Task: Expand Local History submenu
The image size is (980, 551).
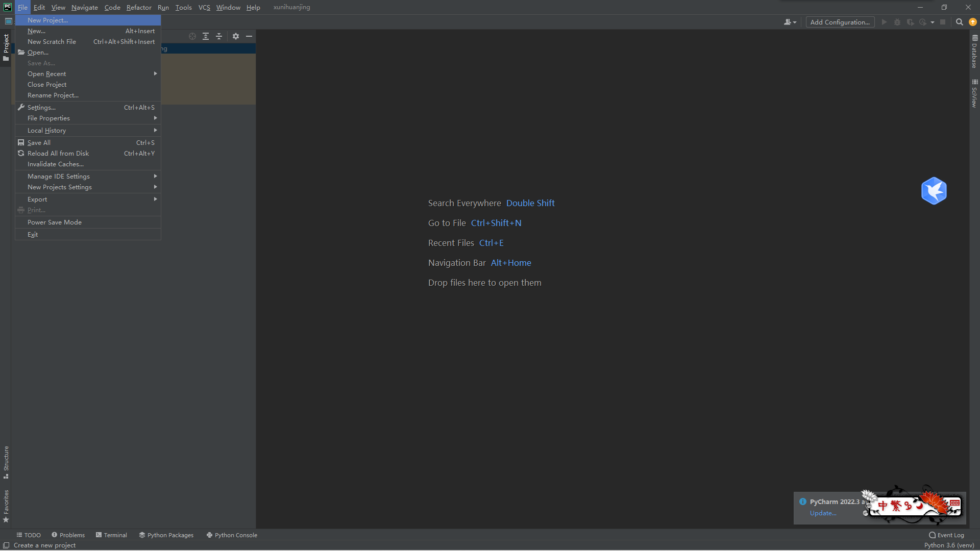Action: pos(88,131)
